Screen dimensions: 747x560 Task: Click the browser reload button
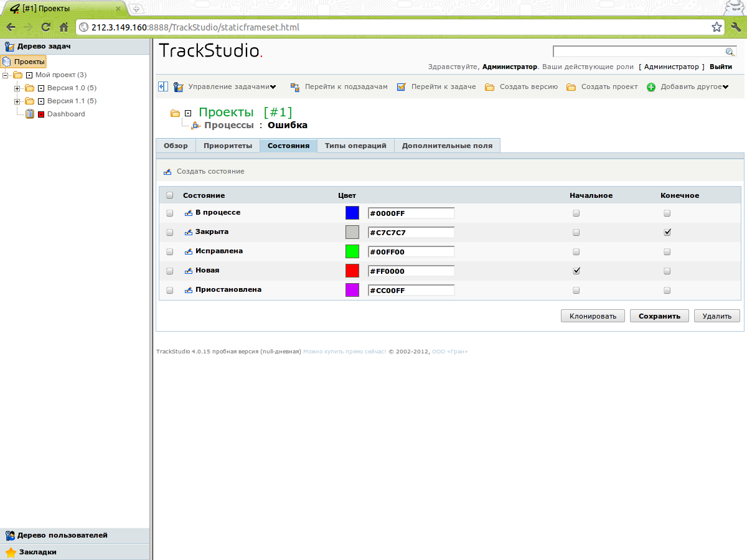45,27
